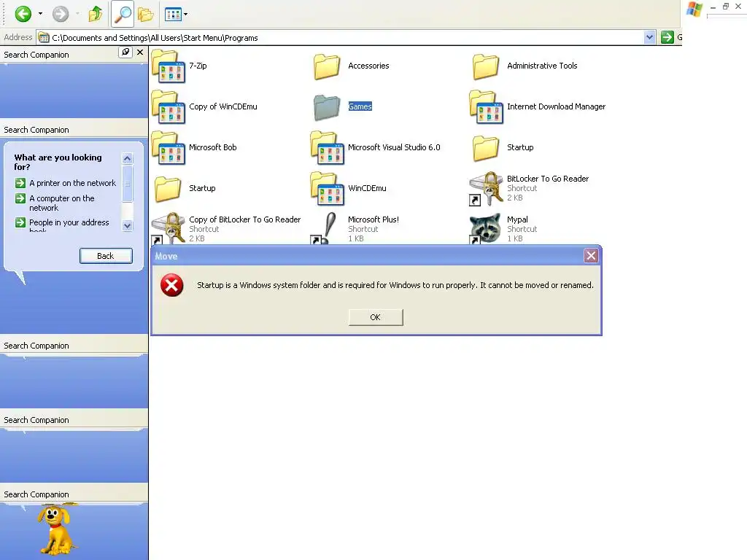Click the 'Accessories' folder name
This screenshot has width=747, height=560.
point(368,66)
